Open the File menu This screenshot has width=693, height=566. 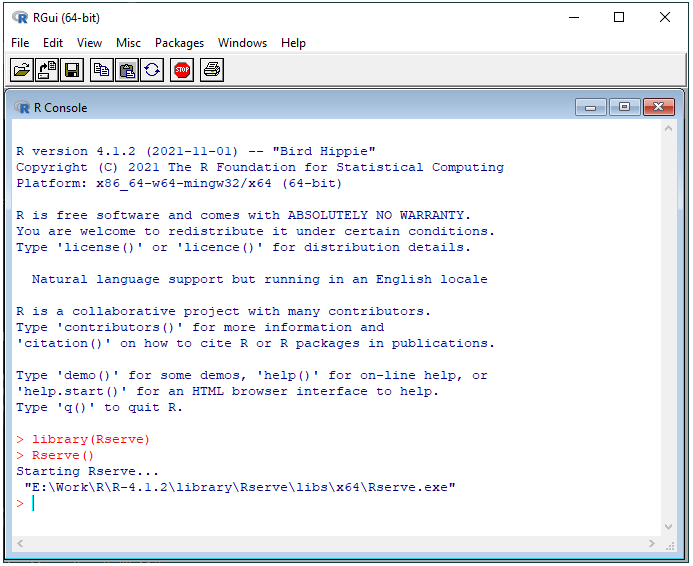tap(20, 43)
